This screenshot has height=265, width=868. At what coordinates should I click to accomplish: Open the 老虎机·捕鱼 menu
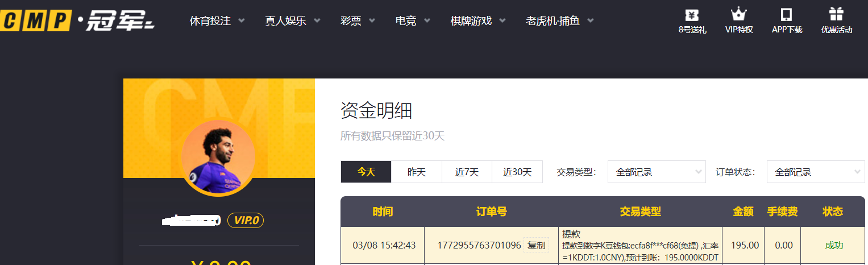point(553,21)
